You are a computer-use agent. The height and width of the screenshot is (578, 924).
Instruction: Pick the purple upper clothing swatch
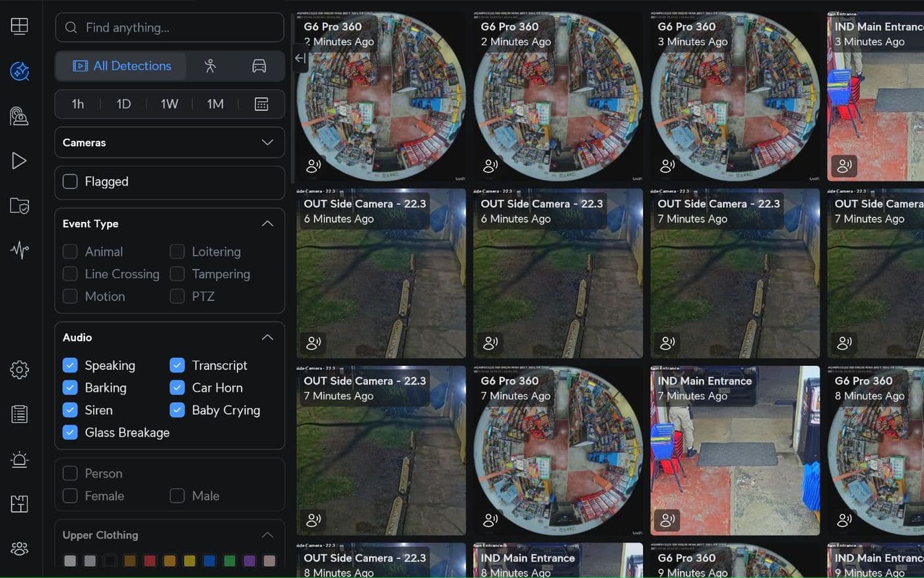point(249,561)
